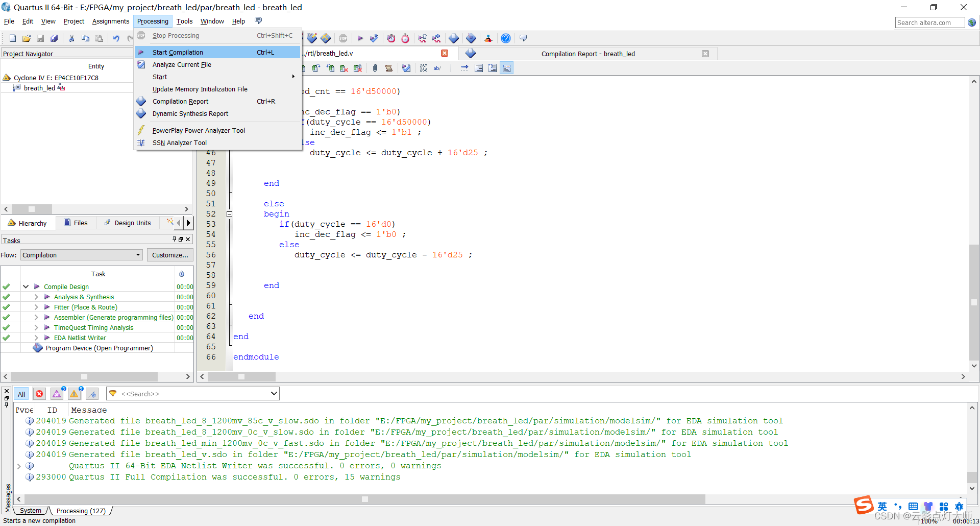Open the Assignments menu
The height and width of the screenshot is (526, 980).
coord(111,21)
